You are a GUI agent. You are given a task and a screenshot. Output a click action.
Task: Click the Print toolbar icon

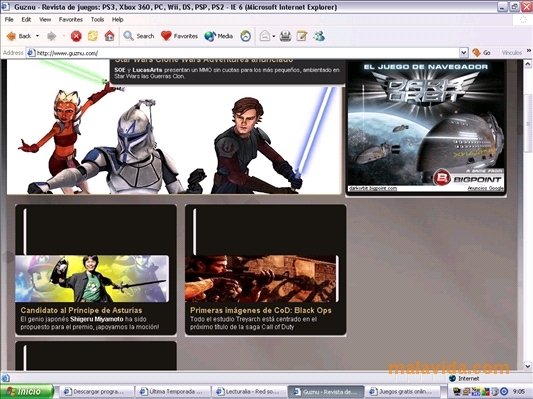(x=285, y=36)
